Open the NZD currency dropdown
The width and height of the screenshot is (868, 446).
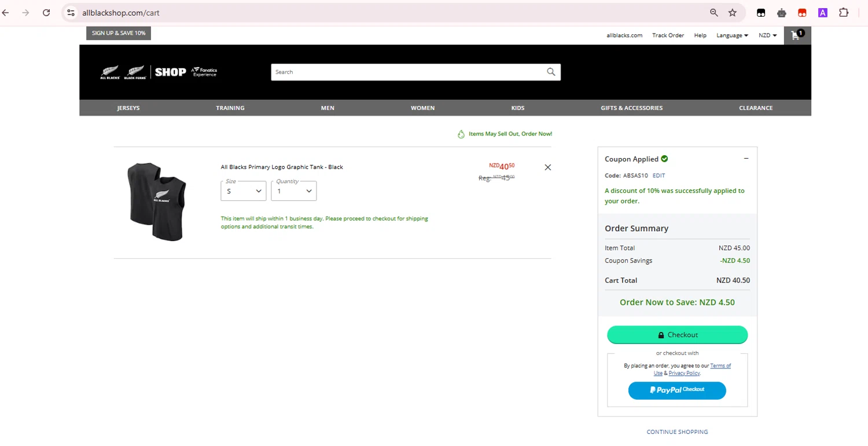[x=768, y=35]
